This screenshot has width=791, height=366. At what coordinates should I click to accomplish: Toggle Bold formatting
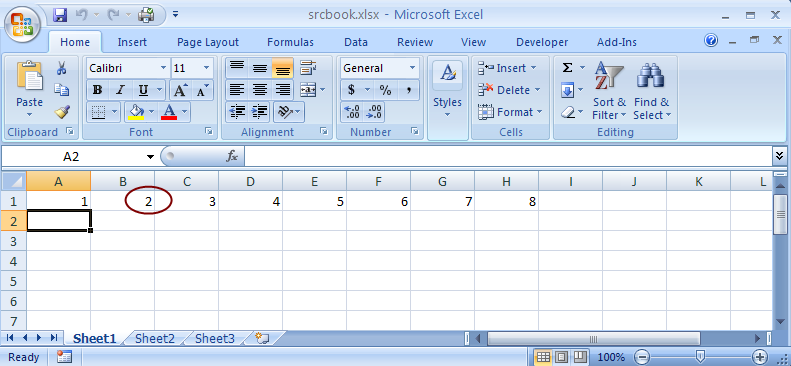click(x=97, y=90)
